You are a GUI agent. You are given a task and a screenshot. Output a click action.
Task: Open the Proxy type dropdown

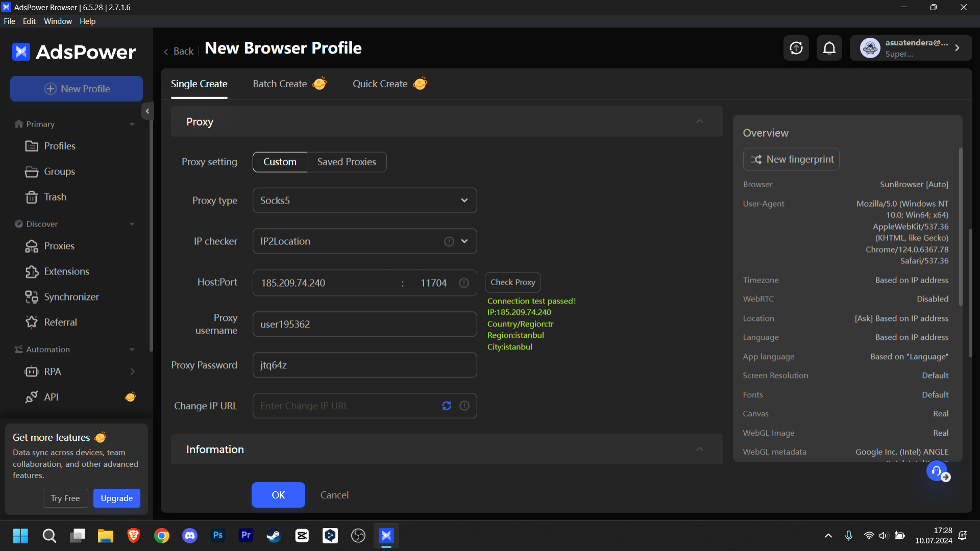click(364, 201)
